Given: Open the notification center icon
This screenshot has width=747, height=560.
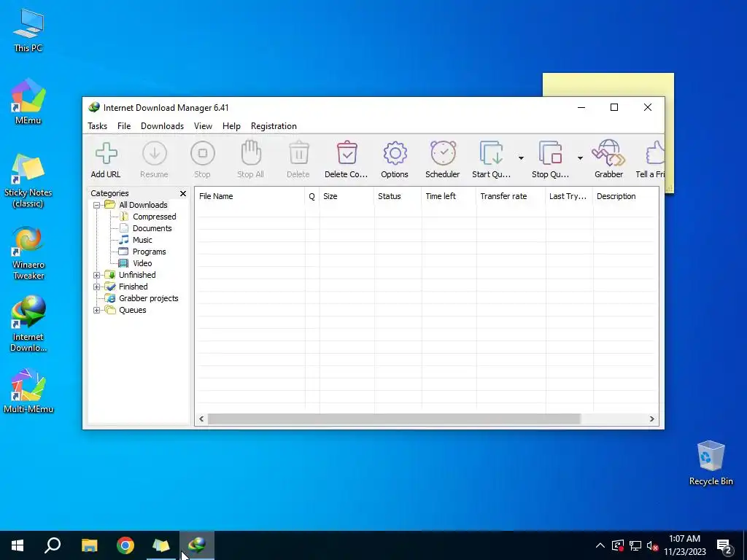Looking at the screenshot, I should [x=724, y=546].
